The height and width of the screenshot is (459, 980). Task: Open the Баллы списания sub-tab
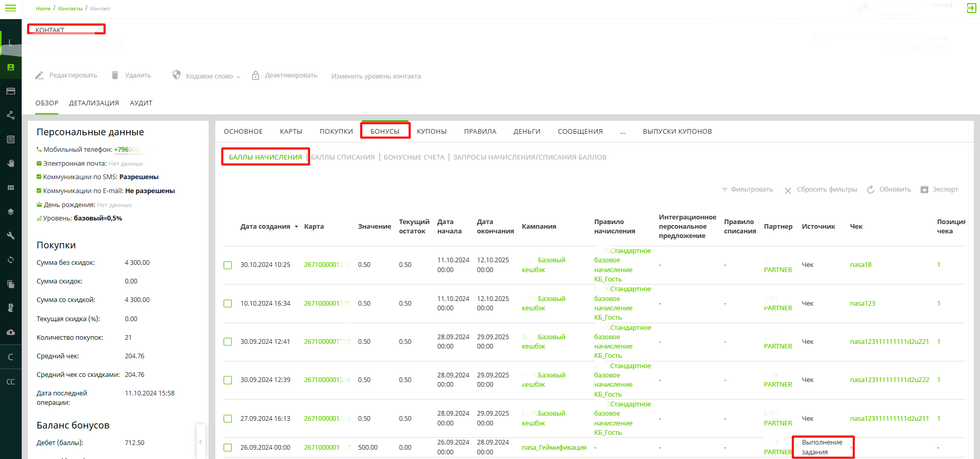click(343, 157)
